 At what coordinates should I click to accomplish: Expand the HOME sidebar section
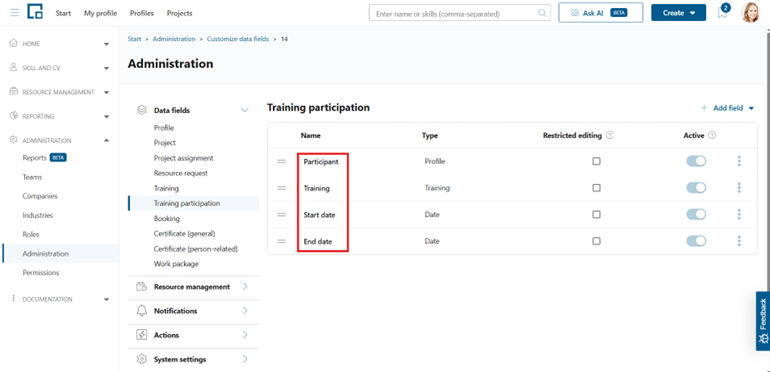[107, 44]
